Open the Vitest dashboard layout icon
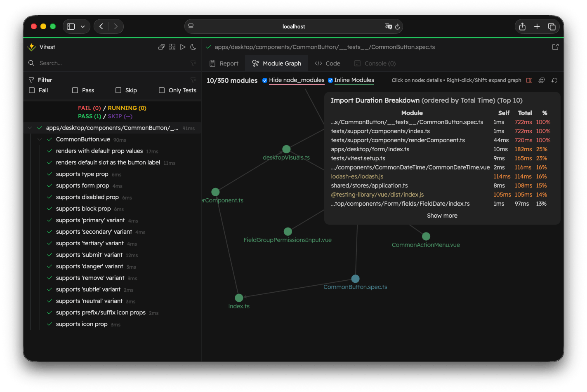Screen dimensions: 587x392 click(x=172, y=47)
